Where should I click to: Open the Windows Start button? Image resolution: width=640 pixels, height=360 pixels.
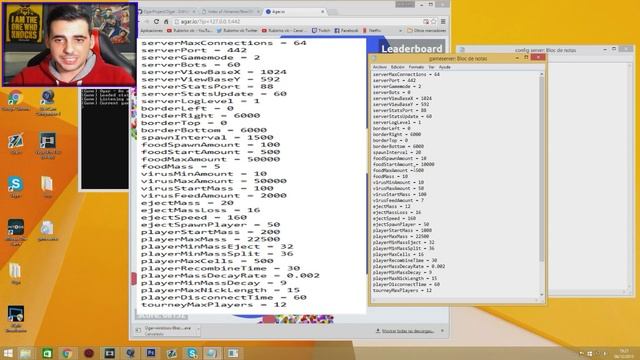click(8, 353)
